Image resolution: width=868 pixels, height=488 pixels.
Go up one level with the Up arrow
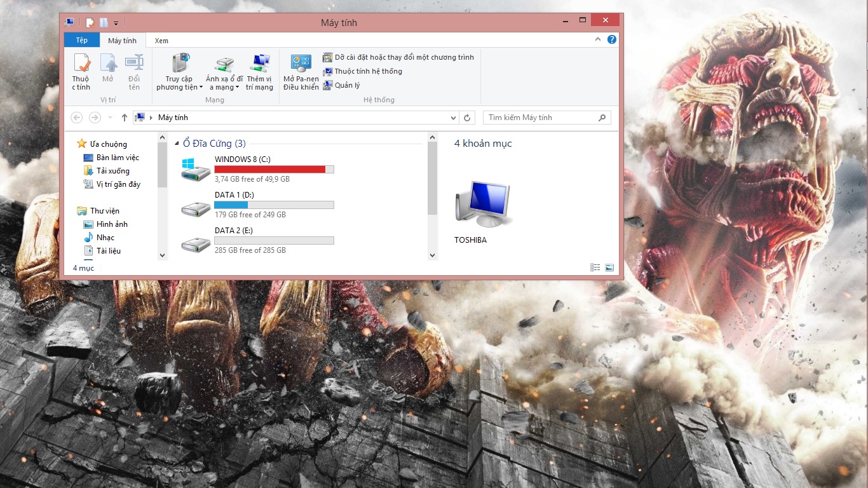125,118
